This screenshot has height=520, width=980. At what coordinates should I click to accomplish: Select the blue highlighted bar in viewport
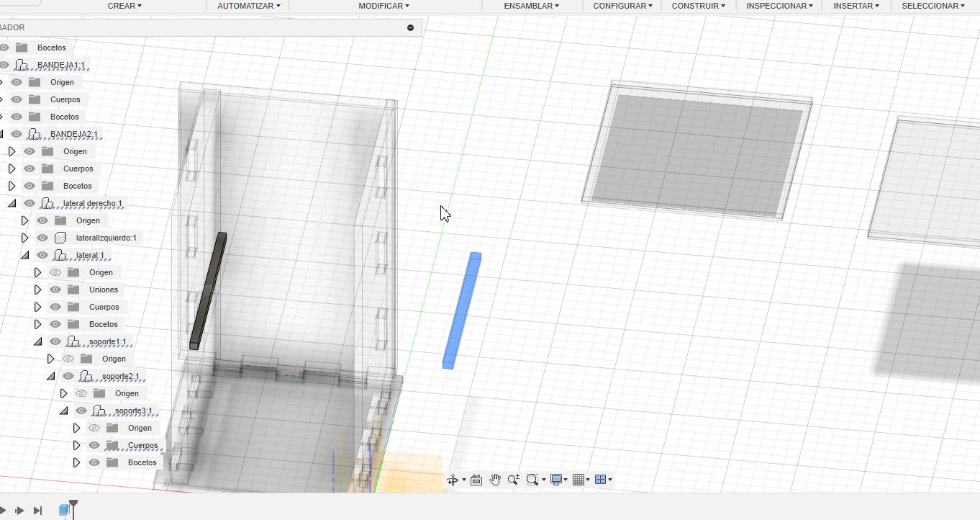tap(461, 310)
